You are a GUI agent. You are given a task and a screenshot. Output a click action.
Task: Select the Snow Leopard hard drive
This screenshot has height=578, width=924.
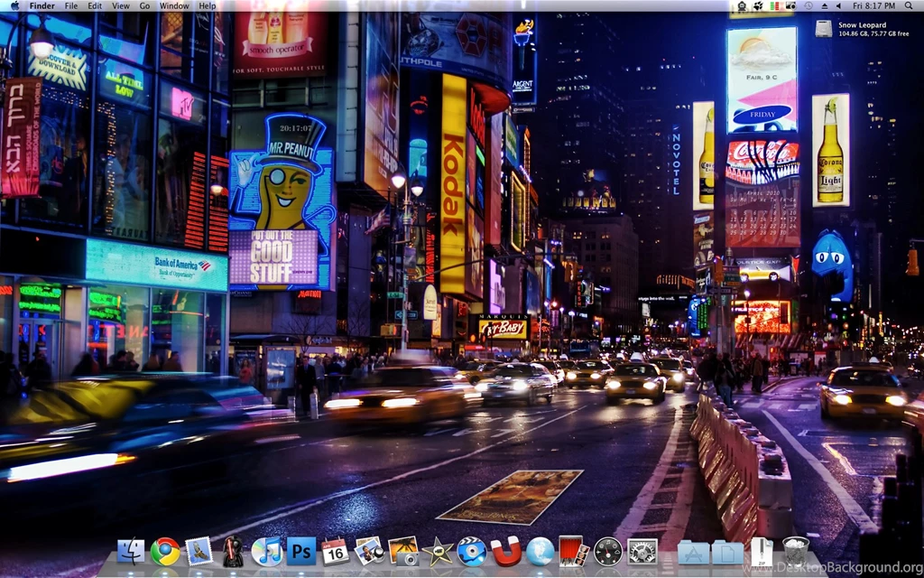point(823,29)
